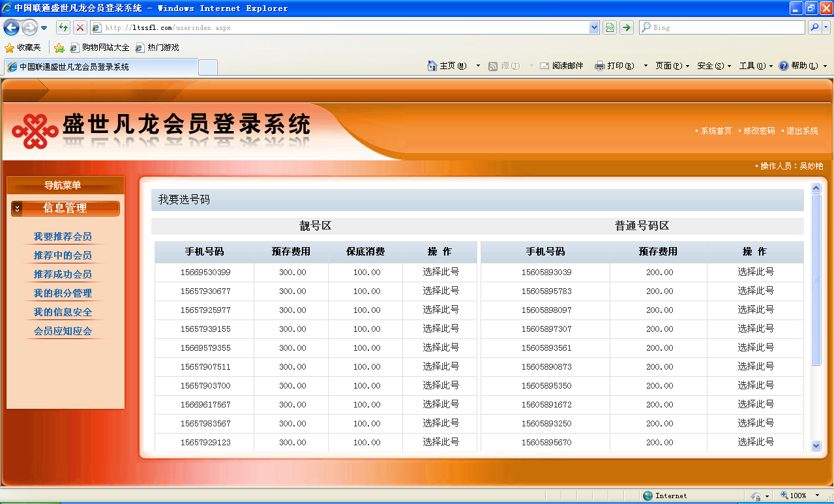This screenshot has height=504, width=834.
Task: Click the address bar URL field
Action: (345, 27)
